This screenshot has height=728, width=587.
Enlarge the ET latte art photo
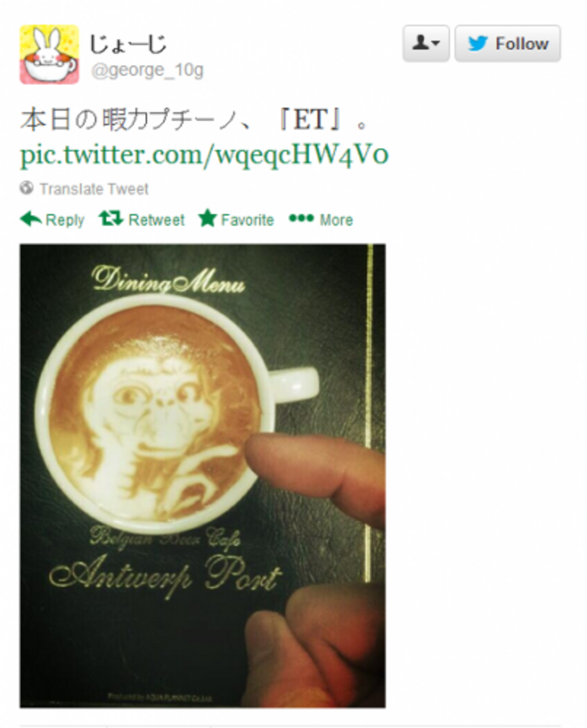(202, 475)
